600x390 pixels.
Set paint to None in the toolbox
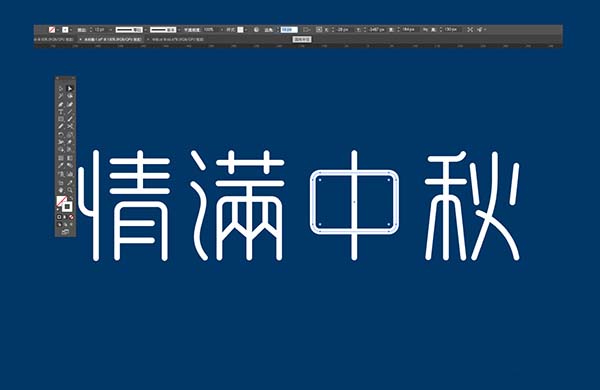tap(71, 217)
